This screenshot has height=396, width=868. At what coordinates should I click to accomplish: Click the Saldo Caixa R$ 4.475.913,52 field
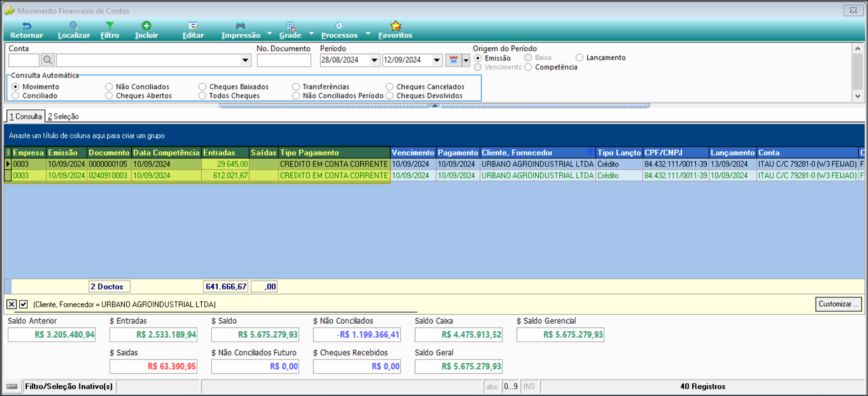pos(458,335)
